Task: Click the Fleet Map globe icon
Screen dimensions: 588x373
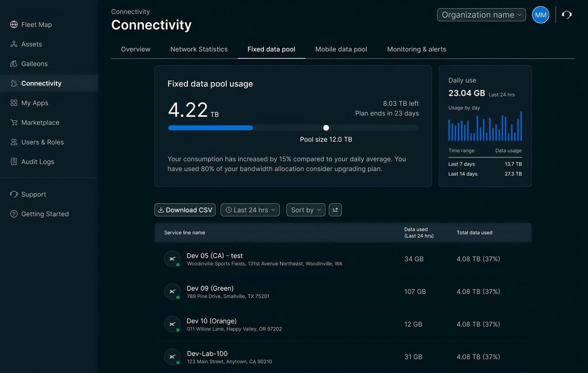Action: [x=14, y=25]
